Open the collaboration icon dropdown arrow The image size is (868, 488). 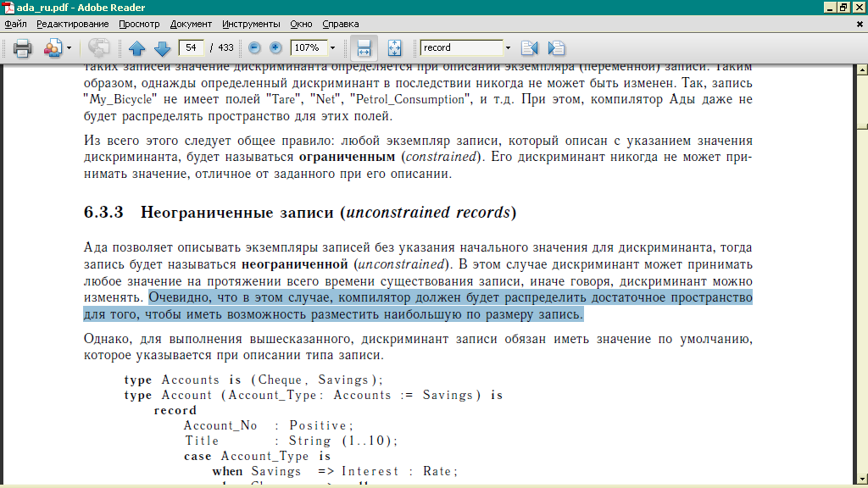point(69,48)
